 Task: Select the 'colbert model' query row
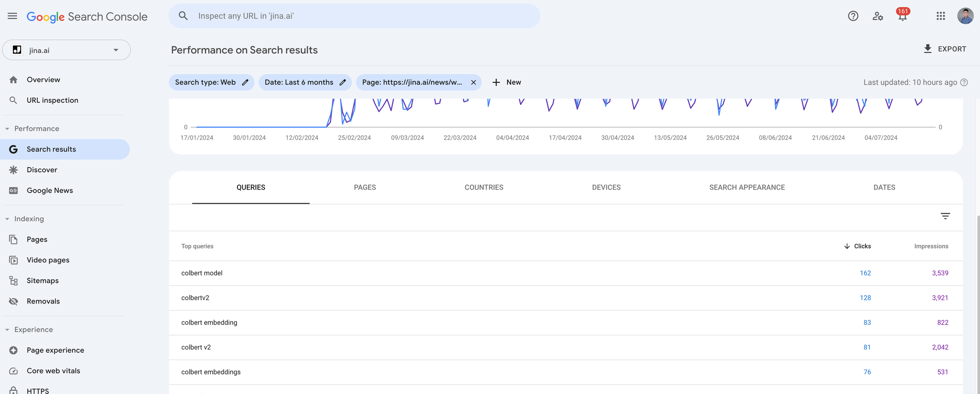point(566,273)
